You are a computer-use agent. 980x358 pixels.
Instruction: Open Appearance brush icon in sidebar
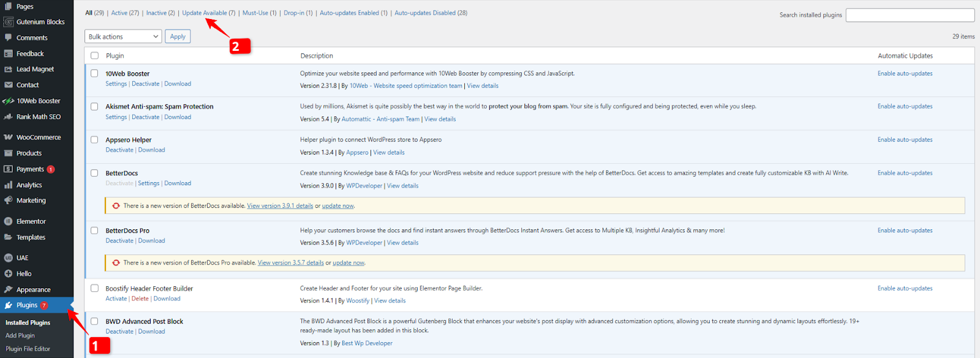pyautogui.click(x=9, y=289)
